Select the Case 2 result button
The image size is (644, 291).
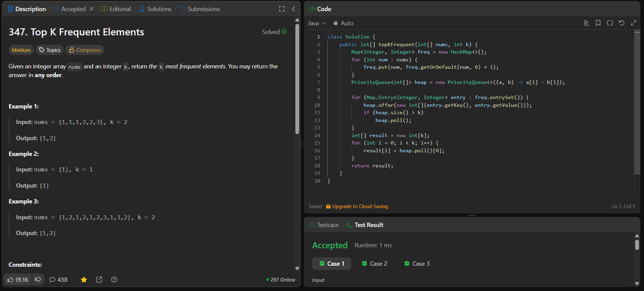click(375, 264)
